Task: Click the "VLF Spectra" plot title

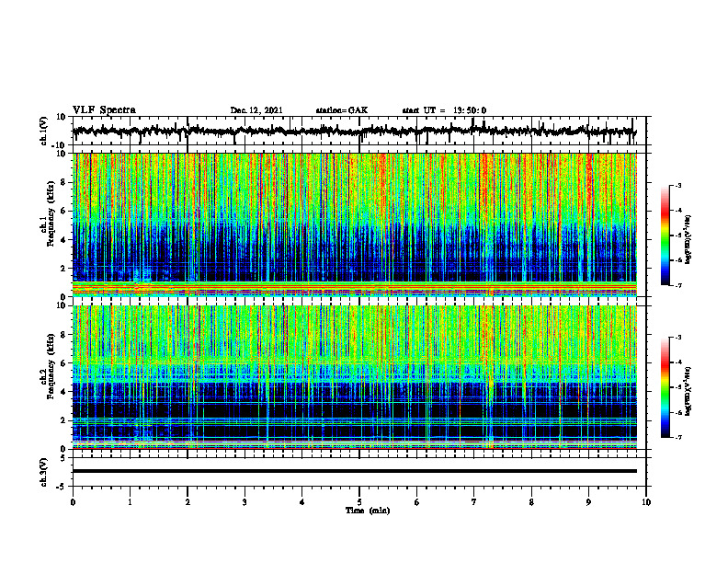Action: (104, 110)
